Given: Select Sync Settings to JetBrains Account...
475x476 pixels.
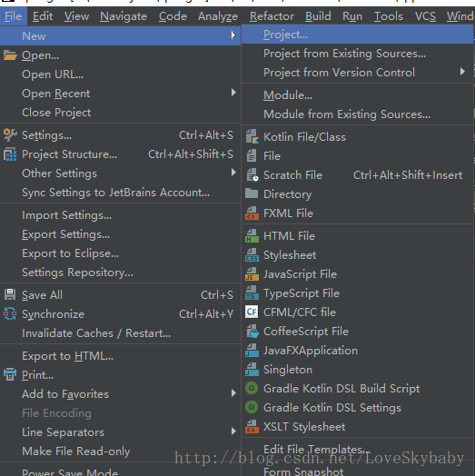Looking at the screenshot, I should tap(120, 193).
